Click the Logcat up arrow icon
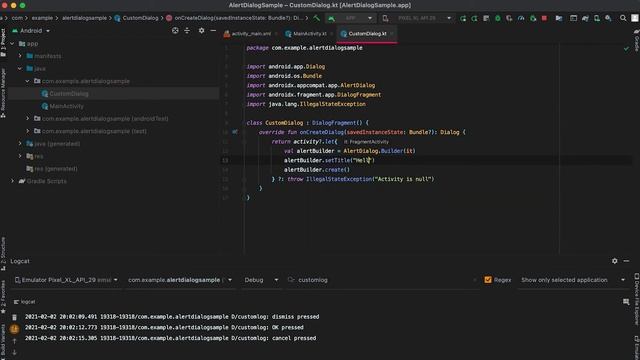The height and width of the screenshot is (360, 640). pos(14,341)
